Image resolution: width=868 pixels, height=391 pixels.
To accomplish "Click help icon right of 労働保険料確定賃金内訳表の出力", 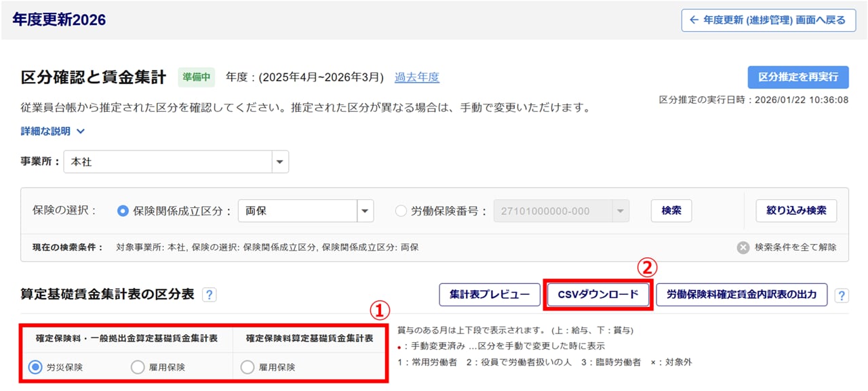I will pyautogui.click(x=842, y=295).
